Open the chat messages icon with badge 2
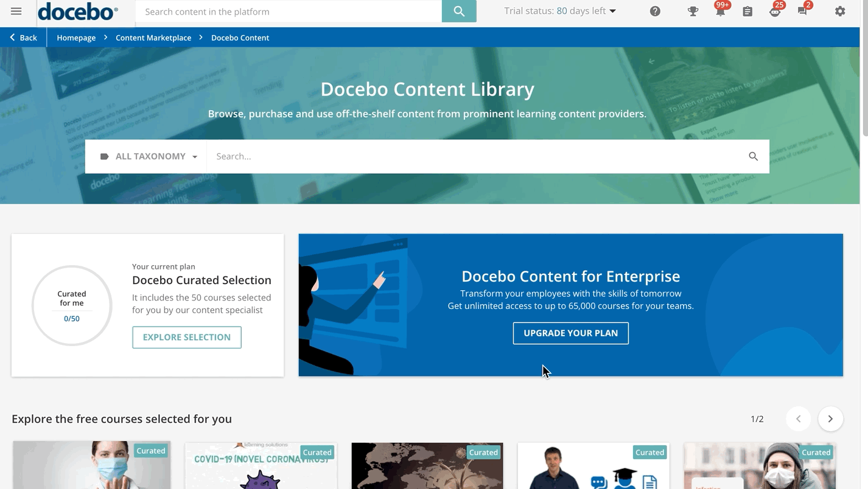 pyautogui.click(x=802, y=12)
